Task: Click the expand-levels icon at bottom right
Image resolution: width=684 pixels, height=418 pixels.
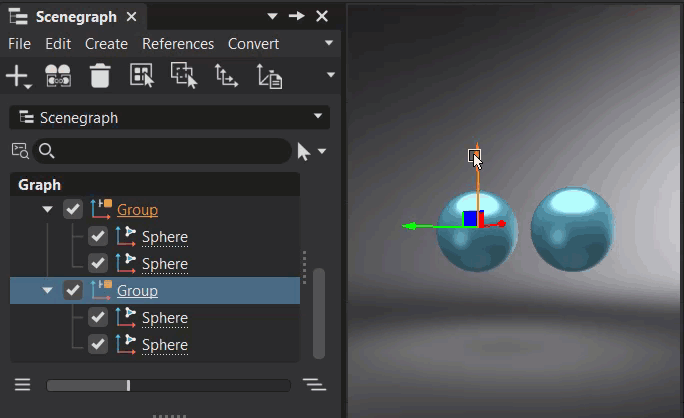Action: click(314, 384)
